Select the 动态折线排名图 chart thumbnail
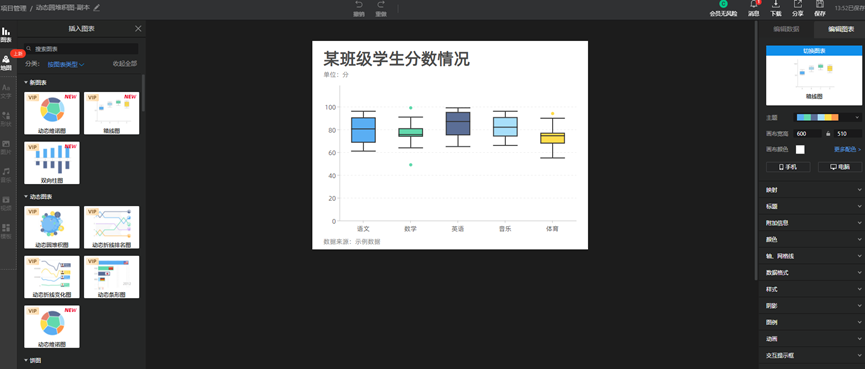The height and width of the screenshot is (369, 865). point(111,227)
